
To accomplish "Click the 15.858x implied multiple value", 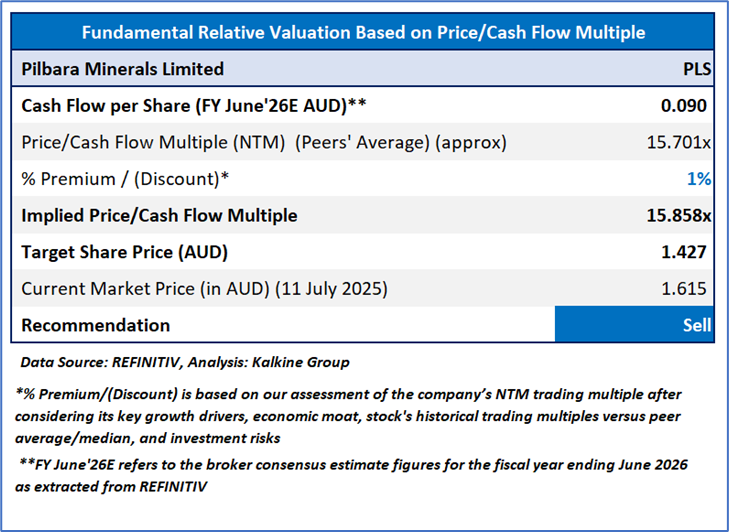I will coord(679,215).
